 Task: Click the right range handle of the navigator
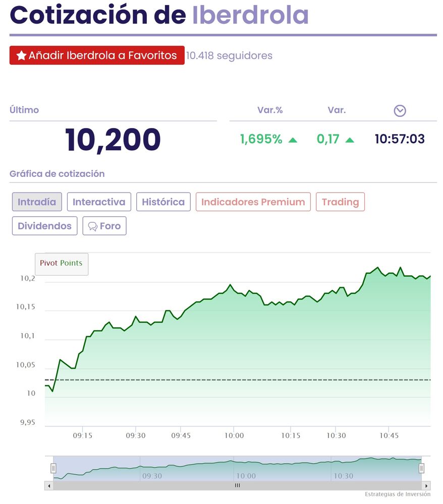point(421,468)
